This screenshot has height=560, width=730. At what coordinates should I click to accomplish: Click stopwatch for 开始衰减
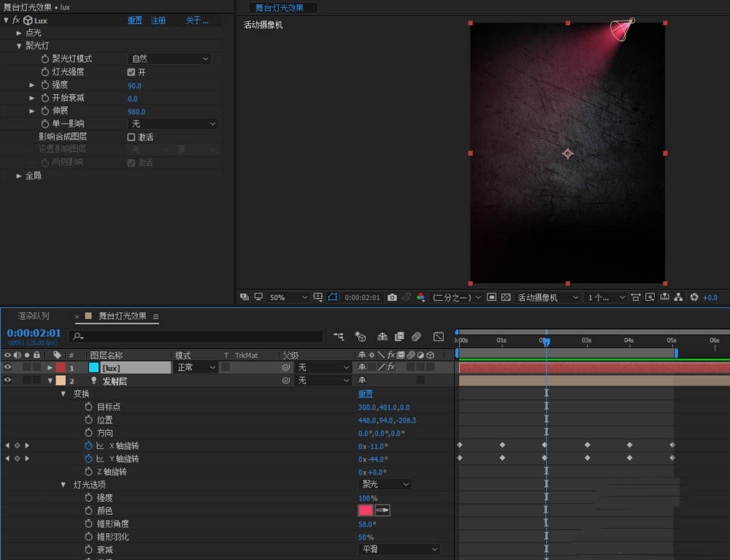tap(45, 98)
